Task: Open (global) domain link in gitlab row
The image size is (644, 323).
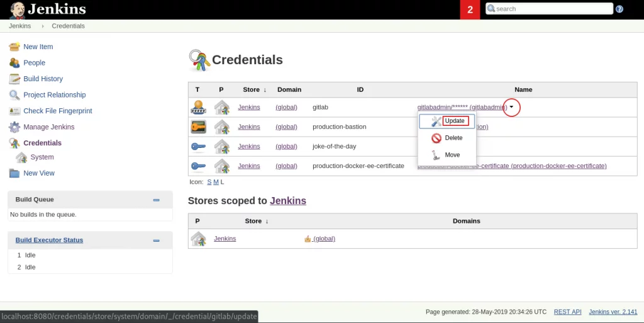Action: (x=286, y=107)
